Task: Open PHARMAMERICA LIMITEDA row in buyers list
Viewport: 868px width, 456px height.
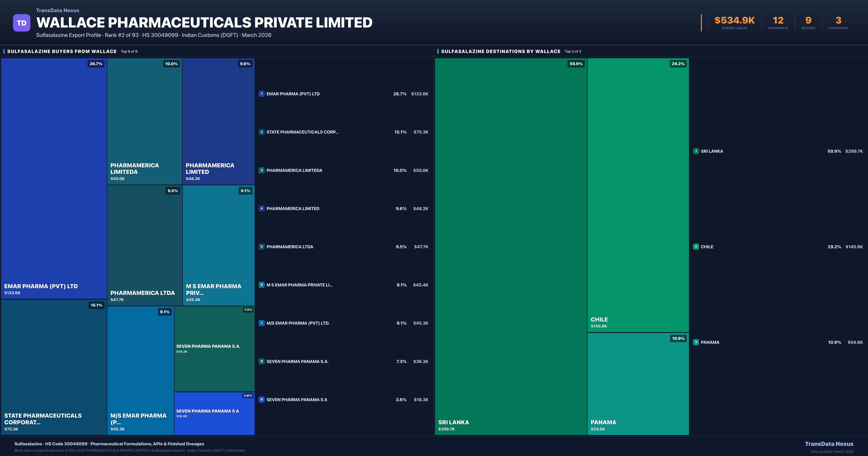Action: coord(294,170)
